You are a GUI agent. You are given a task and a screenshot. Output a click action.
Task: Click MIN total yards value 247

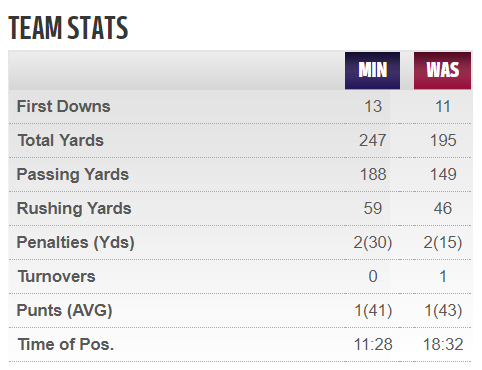[x=373, y=140]
